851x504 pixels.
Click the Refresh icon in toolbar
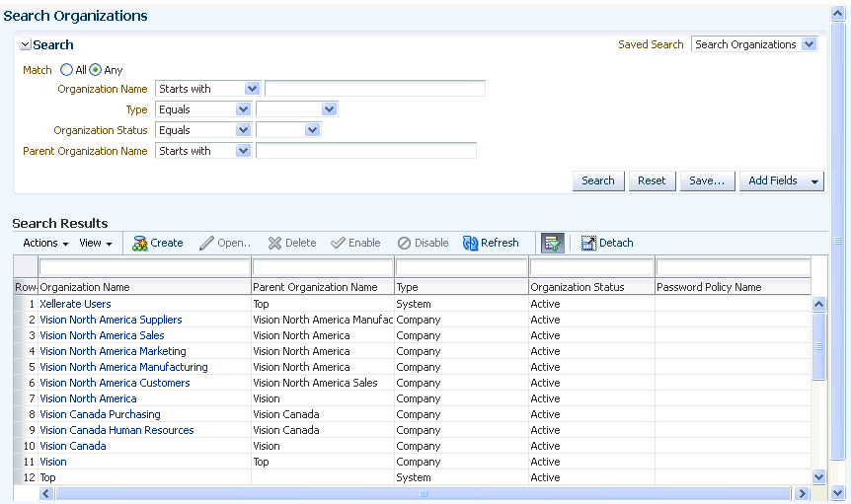470,244
